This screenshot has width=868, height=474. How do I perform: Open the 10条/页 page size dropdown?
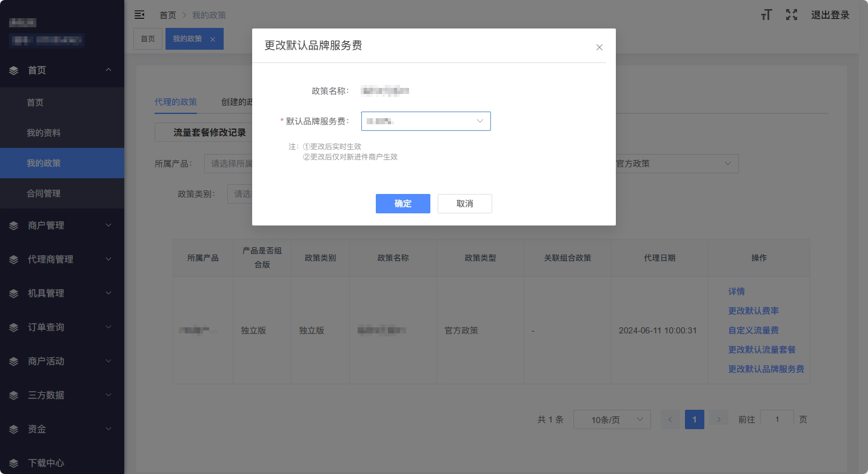tap(612, 419)
